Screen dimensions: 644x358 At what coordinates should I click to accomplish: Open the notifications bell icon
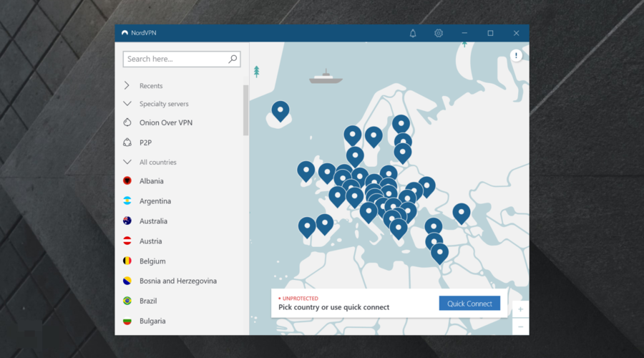pyautogui.click(x=413, y=33)
